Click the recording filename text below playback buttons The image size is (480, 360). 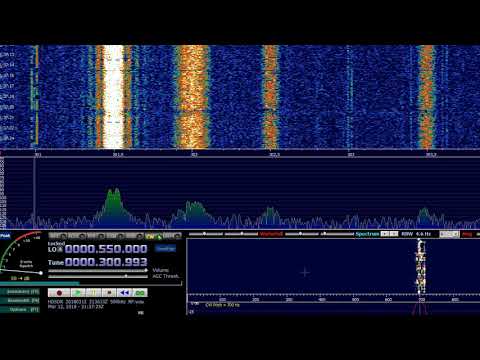[96, 302]
